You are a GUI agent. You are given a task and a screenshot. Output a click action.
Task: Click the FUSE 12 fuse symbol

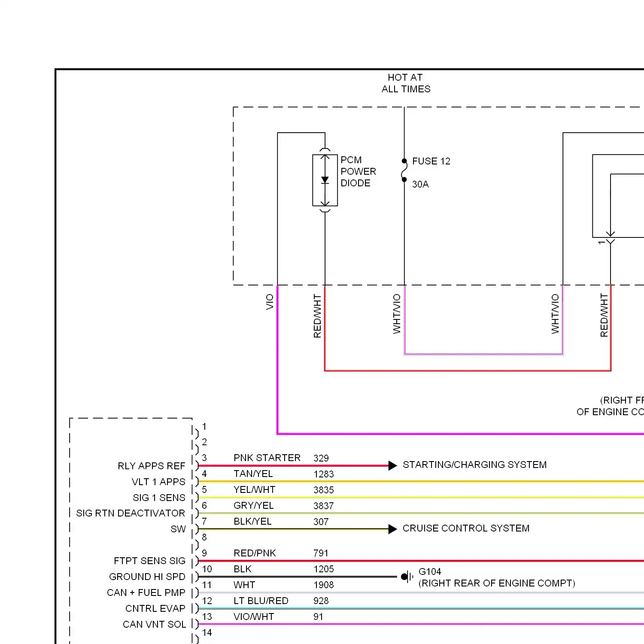pos(404,170)
